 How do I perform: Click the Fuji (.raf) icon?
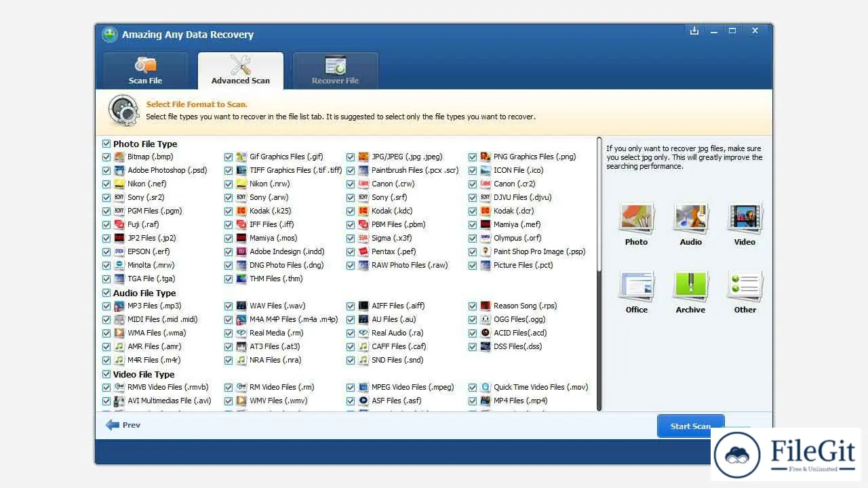(119, 224)
